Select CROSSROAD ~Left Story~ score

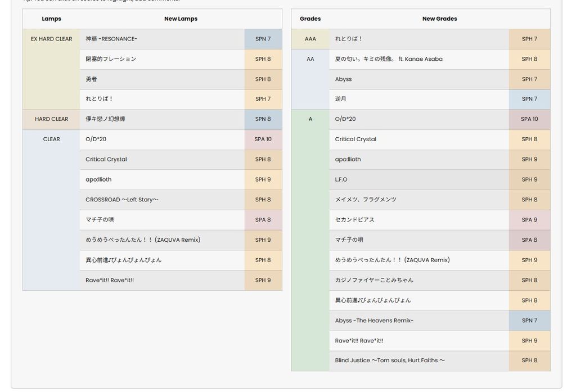click(x=121, y=200)
